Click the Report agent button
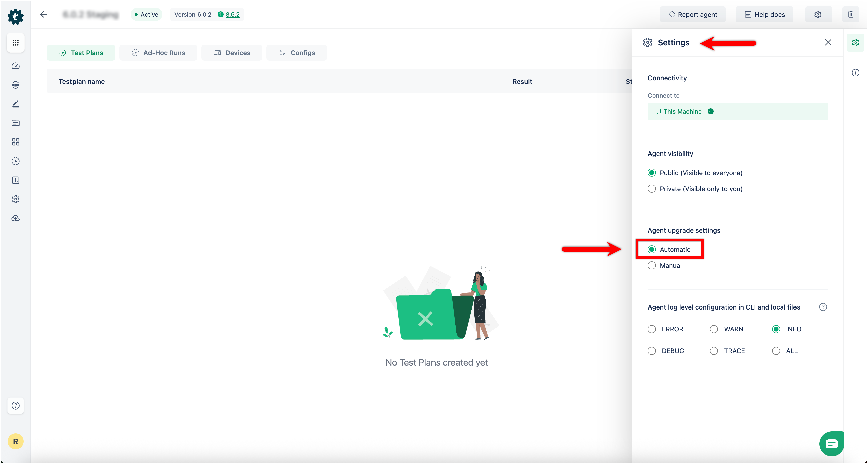Image resolution: width=868 pixels, height=464 pixels. pos(693,15)
